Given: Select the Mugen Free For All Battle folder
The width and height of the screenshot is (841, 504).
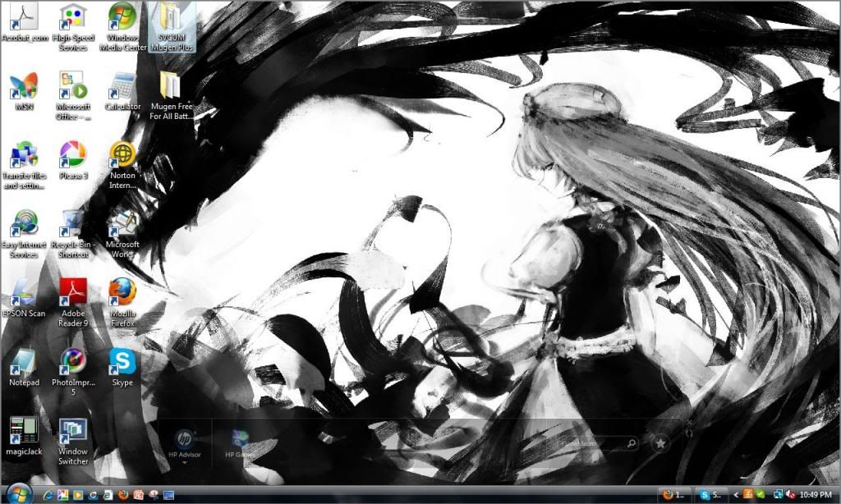Looking at the screenshot, I should [x=172, y=97].
